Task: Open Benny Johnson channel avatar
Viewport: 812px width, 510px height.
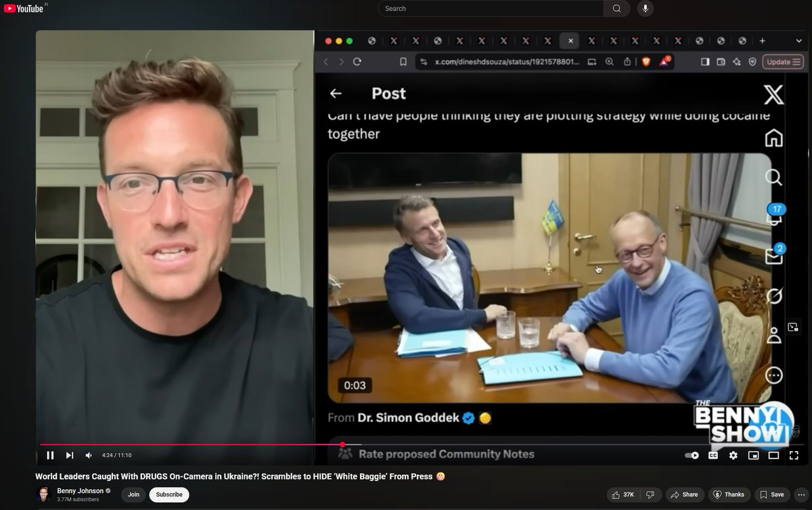Action: [x=44, y=494]
